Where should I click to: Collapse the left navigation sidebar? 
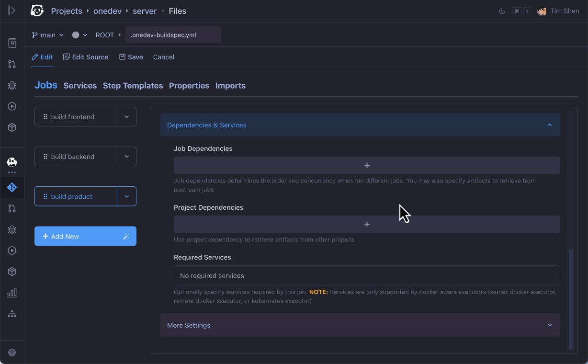pyautogui.click(x=12, y=11)
